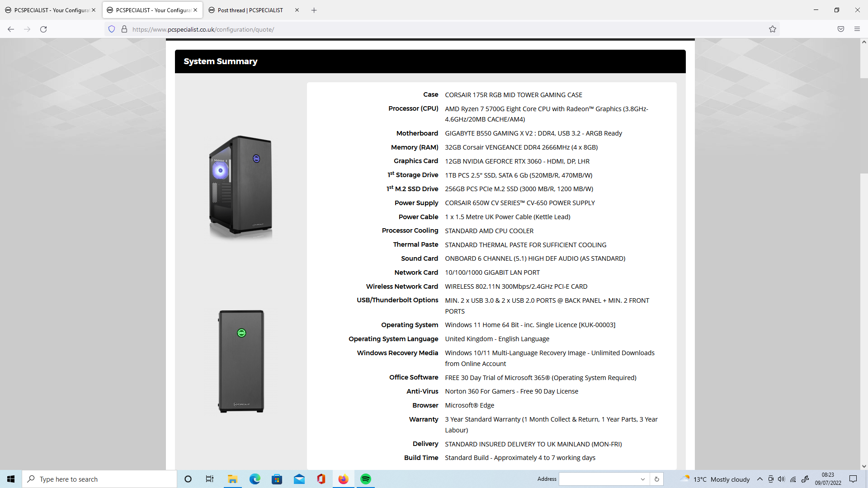Open Task View on the taskbar
Viewport: 868px width, 488px height.
pyautogui.click(x=210, y=479)
